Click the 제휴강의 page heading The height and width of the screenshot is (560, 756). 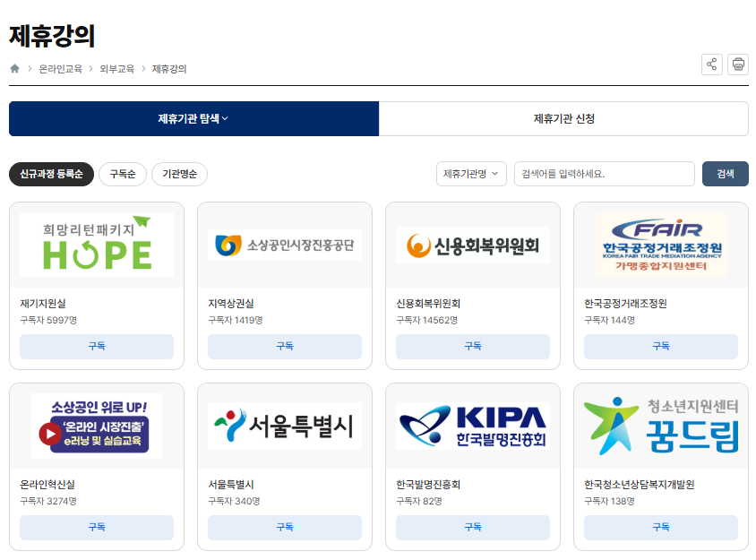point(52,36)
